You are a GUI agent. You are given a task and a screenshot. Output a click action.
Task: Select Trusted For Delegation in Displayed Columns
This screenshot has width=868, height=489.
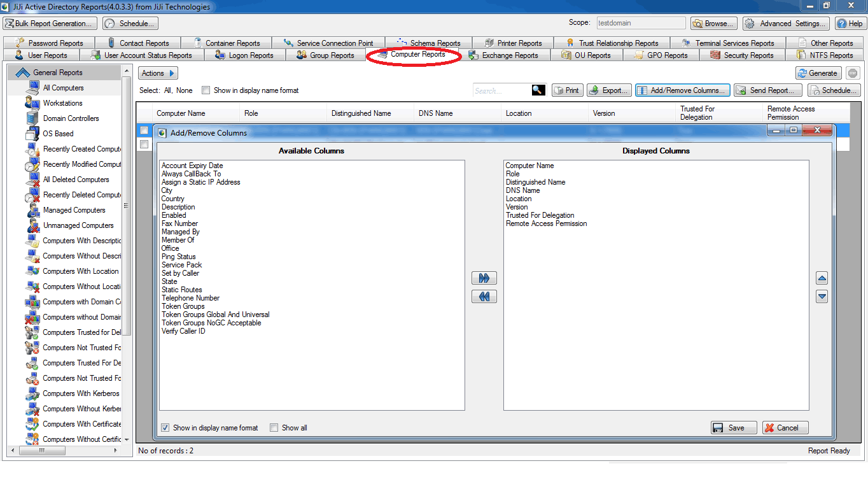[x=540, y=215]
